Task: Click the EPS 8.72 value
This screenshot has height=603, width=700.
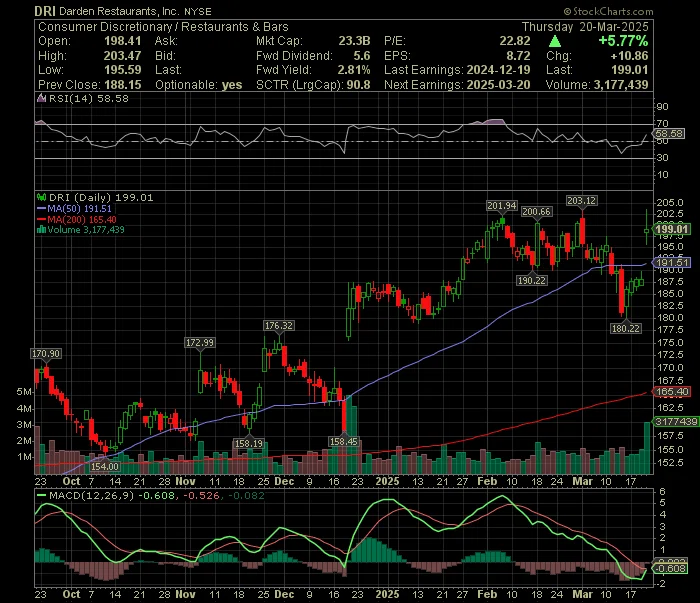Action: tap(518, 56)
